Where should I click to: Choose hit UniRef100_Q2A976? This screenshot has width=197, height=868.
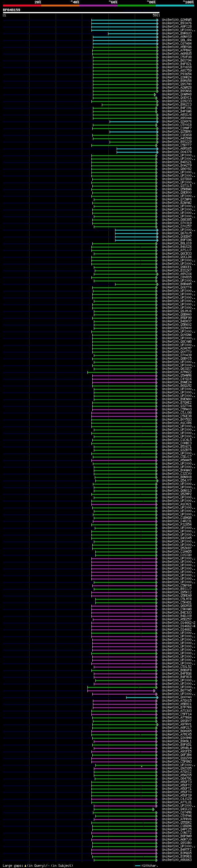(x=177, y=122)
